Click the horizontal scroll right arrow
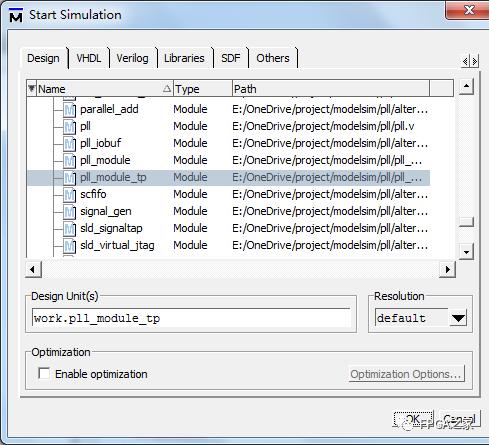Image resolution: width=489 pixels, height=445 pixels. pyautogui.click(x=447, y=269)
